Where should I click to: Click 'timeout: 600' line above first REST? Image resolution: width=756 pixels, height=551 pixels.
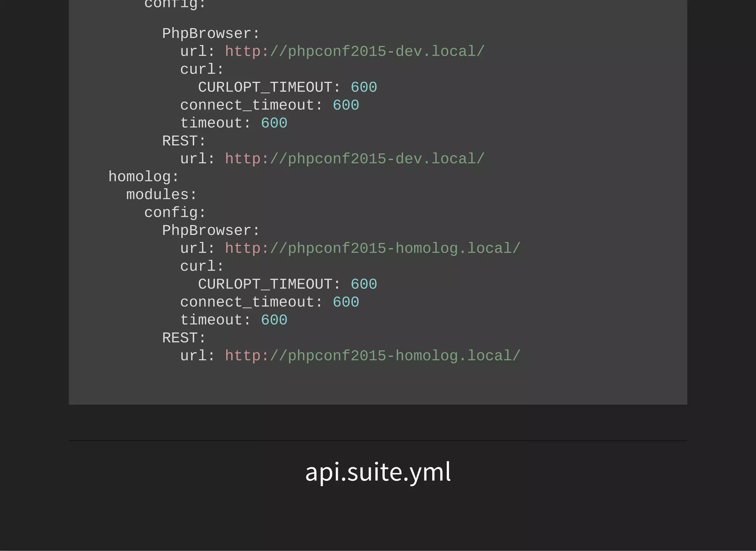click(x=234, y=123)
